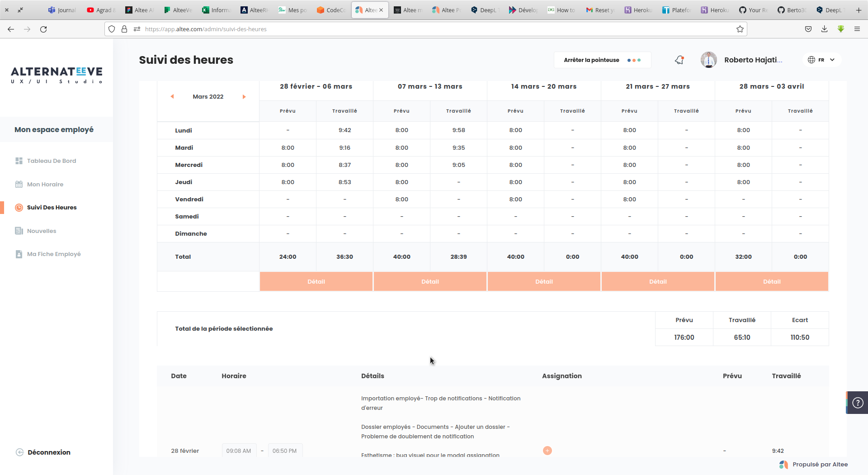Bookmark the page with star icon
The height and width of the screenshot is (475, 868).
pyautogui.click(x=740, y=29)
